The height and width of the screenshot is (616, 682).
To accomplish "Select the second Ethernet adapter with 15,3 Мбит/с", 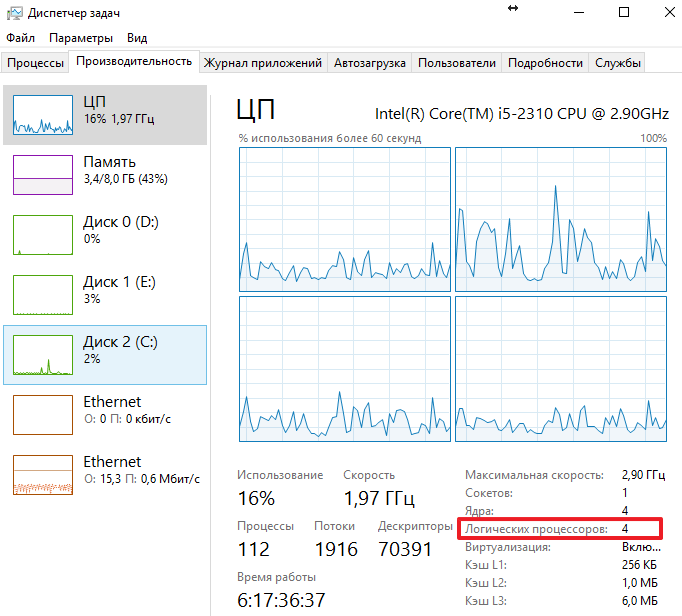I will [x=43, y=474].
